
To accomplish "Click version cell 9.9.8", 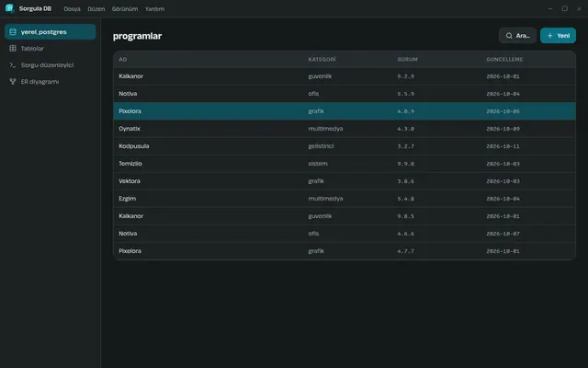I will point(406,164).
